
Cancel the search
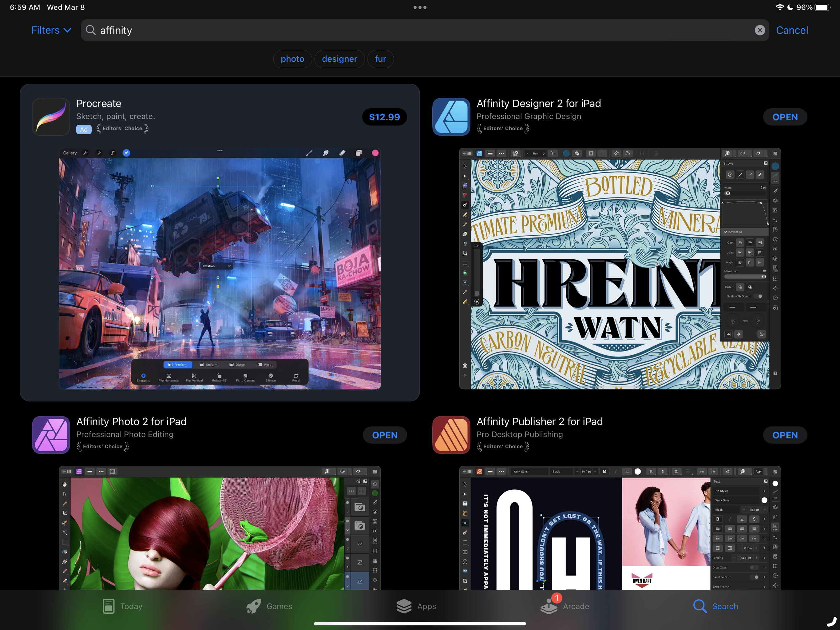click(792, 30)
